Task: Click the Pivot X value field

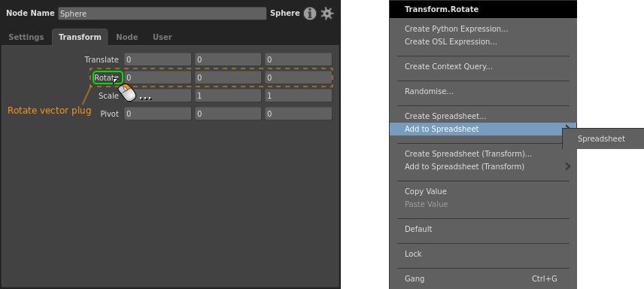Action: 158,114
